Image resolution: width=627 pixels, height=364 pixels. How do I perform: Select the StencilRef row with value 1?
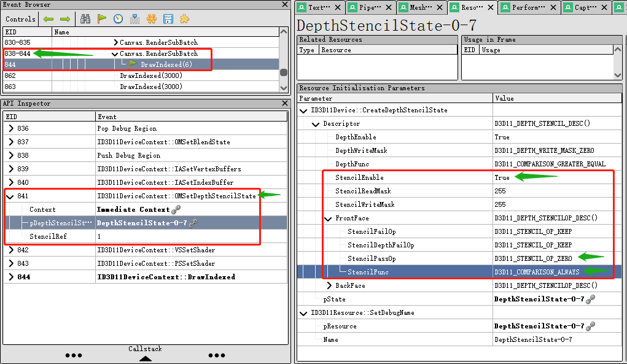point(145,236)
